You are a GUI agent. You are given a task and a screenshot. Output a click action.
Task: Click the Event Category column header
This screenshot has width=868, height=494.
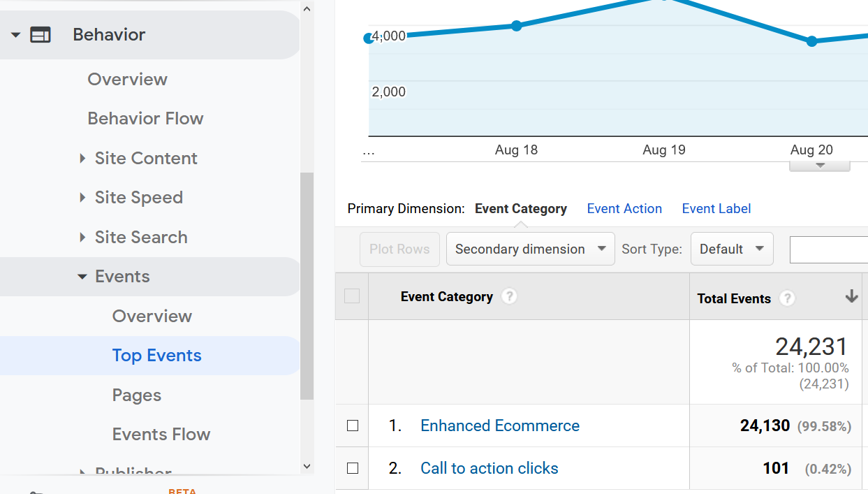coord(447,296)
